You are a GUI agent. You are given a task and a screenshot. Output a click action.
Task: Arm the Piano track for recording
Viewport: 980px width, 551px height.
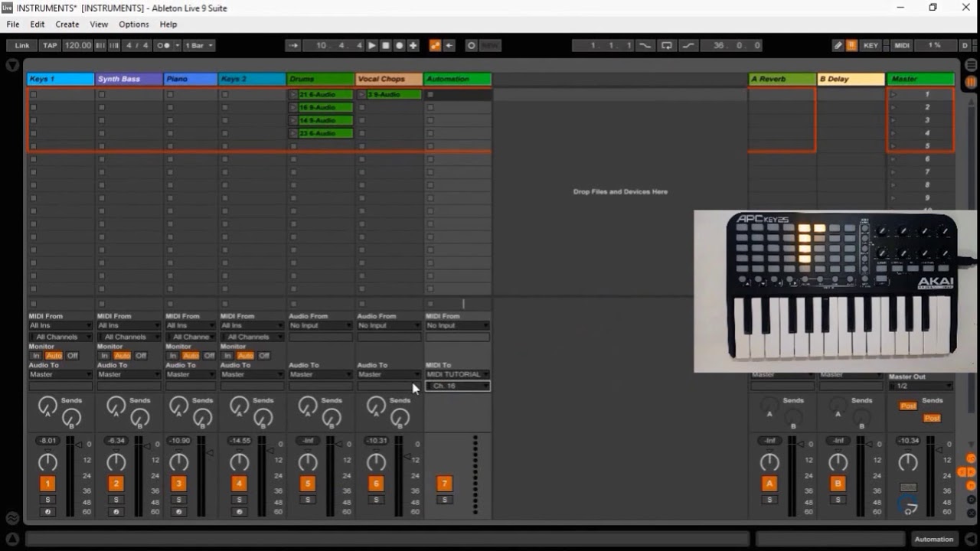[x=178, y=512]
